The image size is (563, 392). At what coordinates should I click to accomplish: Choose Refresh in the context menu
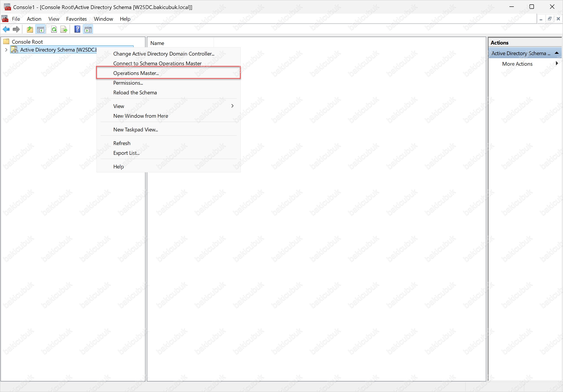(168, 143)
